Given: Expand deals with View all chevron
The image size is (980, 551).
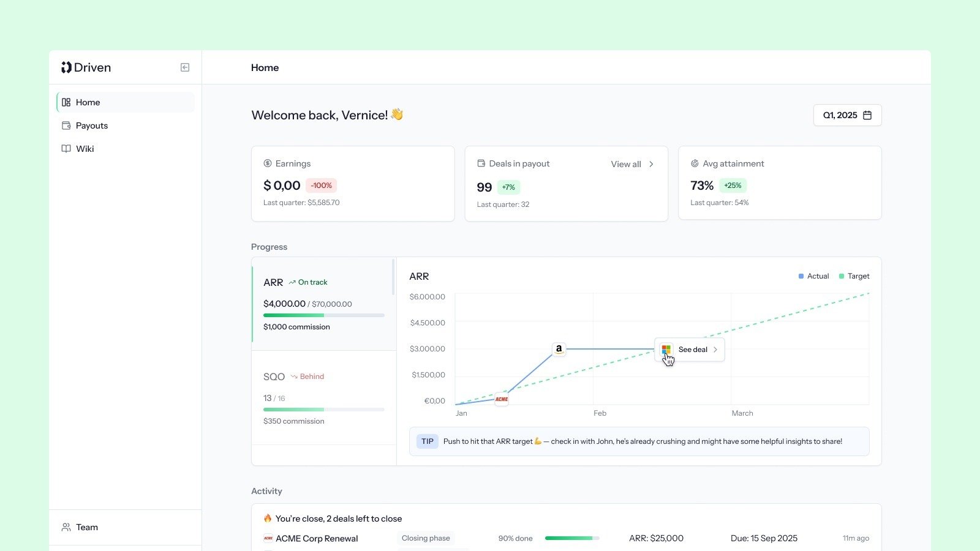Looking at the screenshot, I should 651,164.
